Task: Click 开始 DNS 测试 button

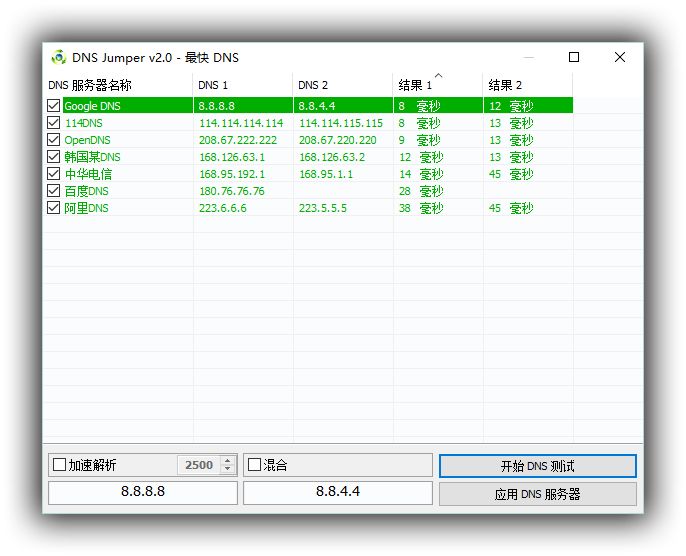Action: coord(538,466)
